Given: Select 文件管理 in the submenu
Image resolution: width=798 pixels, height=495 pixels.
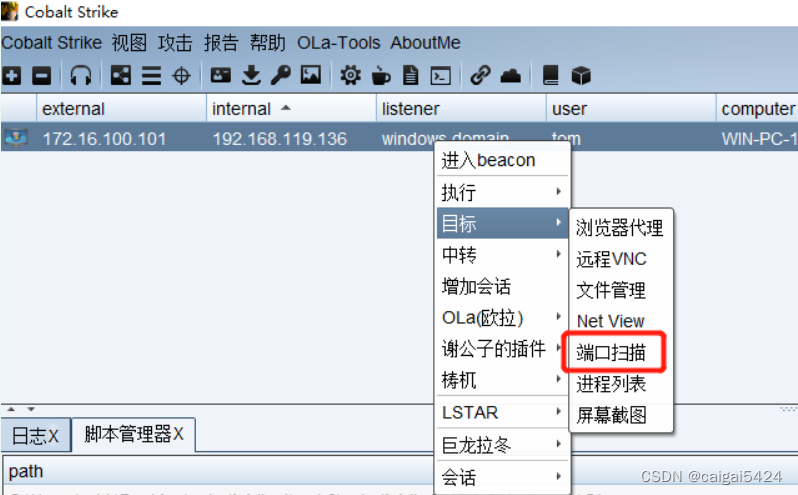Looking at the screenshot, I should point(621,290).
